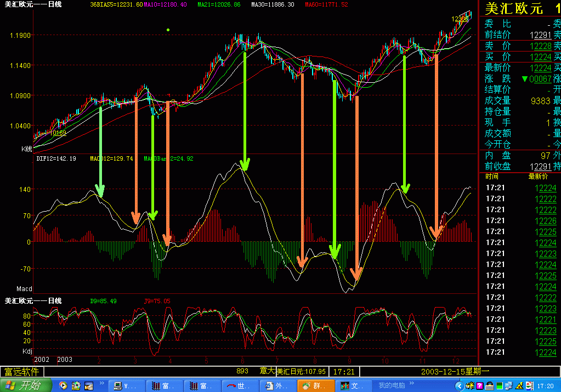Image resolution: width=561 pixels, height=392 pixels.
Task: Open the 外.. Internet Explorer taskbar window
Action: point(278,385)
